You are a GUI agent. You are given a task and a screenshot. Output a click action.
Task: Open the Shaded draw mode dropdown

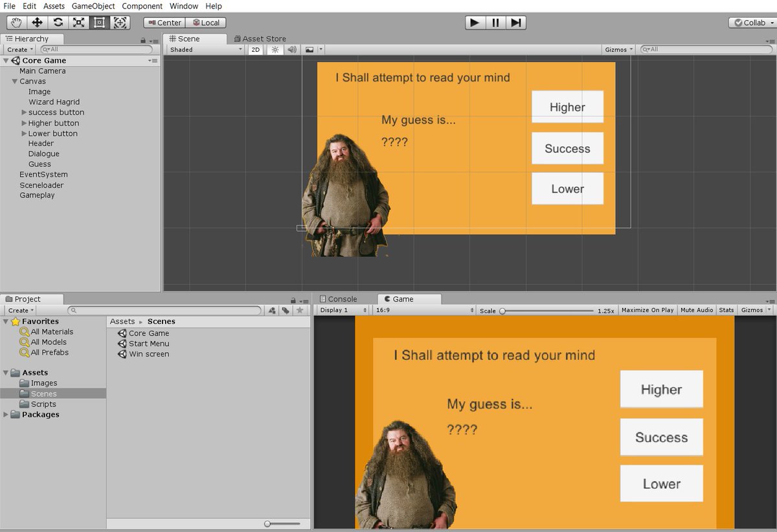point(205,49)
